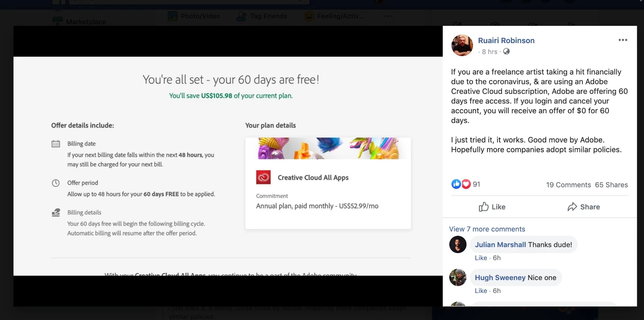Share the post with the Share button

click(584, 207)
